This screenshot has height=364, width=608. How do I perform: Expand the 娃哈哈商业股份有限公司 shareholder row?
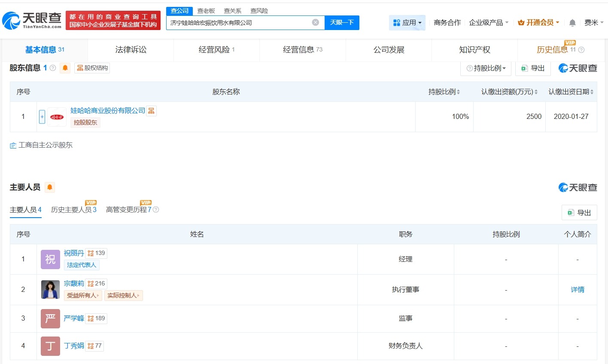click(x=42, y=116)
